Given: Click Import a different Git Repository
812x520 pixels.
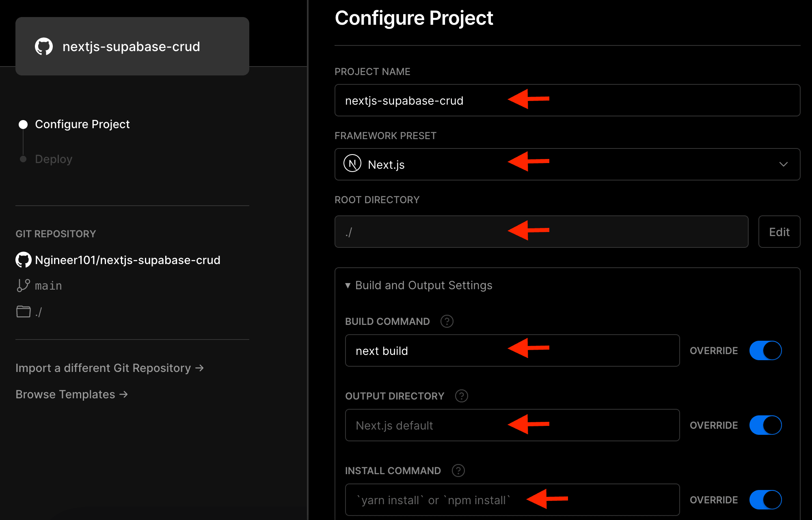Looking at the screenshot, I should pyautogui.click(x=109, y=368).
